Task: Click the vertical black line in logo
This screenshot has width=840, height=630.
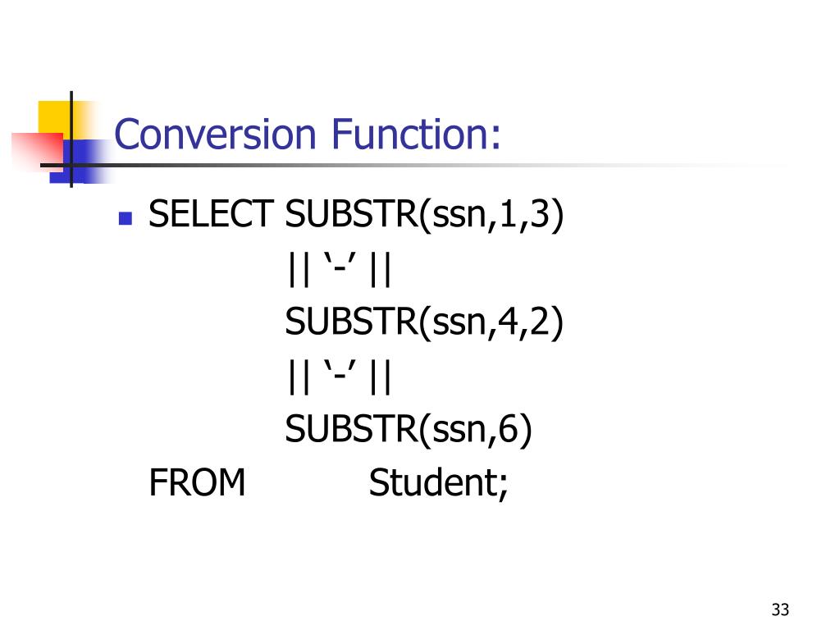Action: pos(71,139)
